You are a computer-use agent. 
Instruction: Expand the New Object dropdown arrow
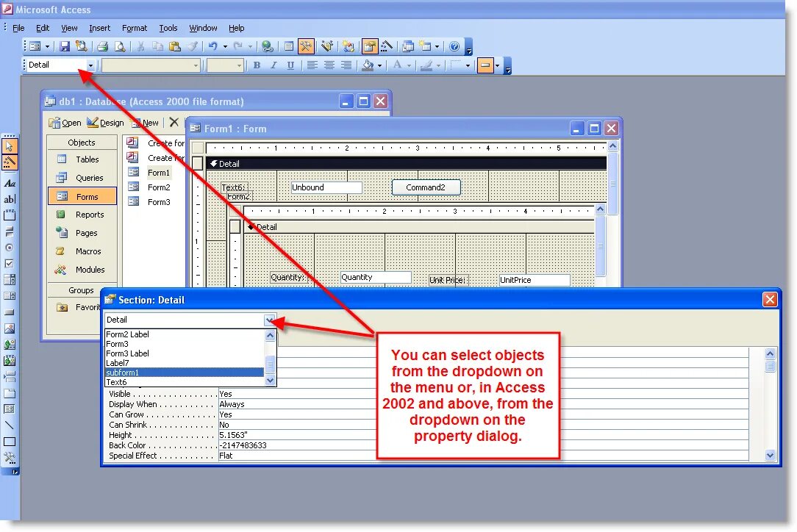437,47
